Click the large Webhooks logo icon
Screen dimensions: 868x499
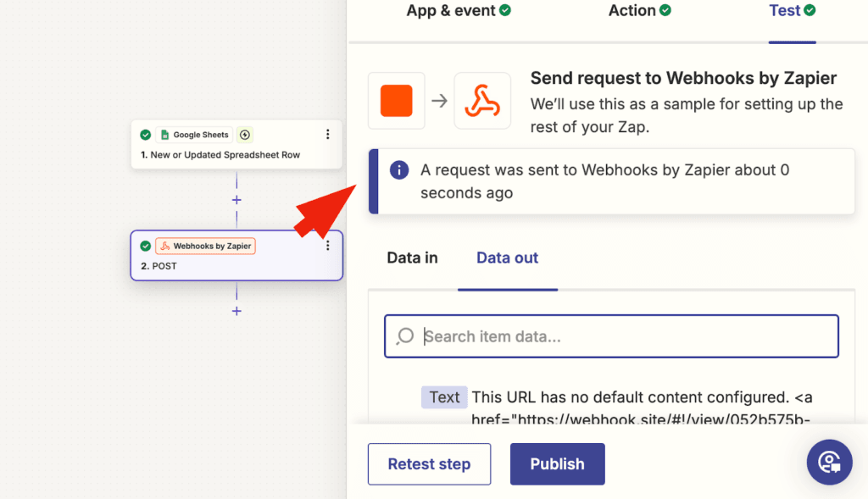tap(482, 101)
